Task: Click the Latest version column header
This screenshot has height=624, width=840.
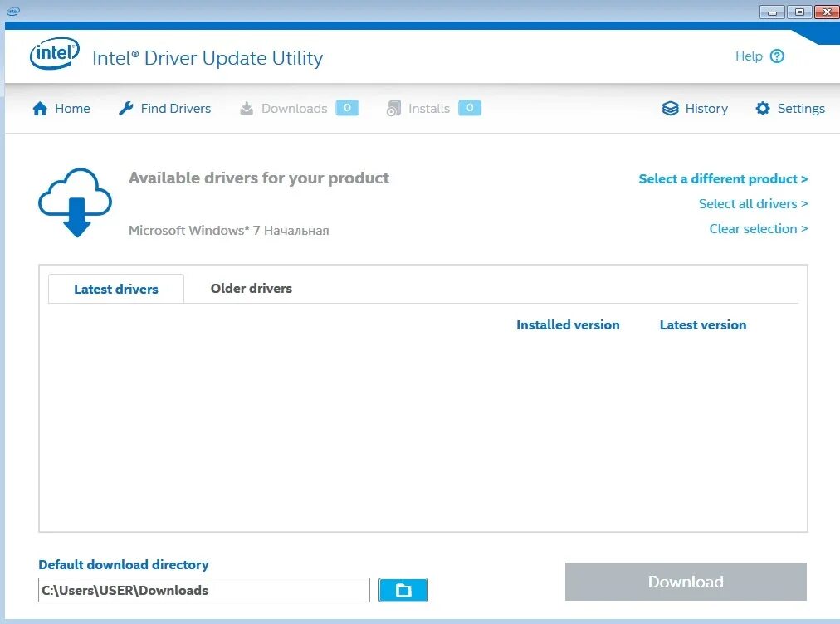Action: click(703, 325)
